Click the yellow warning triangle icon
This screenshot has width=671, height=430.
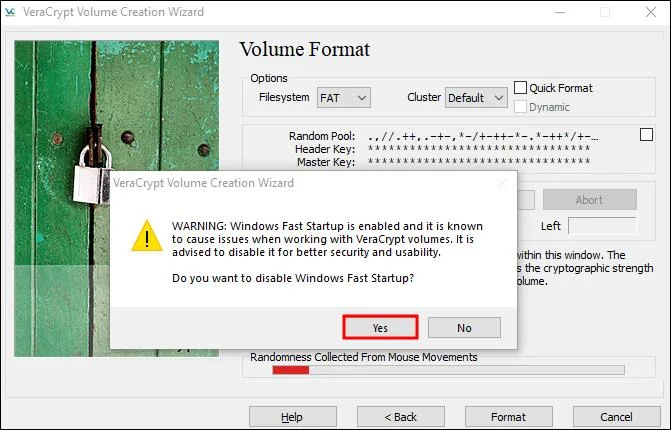coord(147,236)
